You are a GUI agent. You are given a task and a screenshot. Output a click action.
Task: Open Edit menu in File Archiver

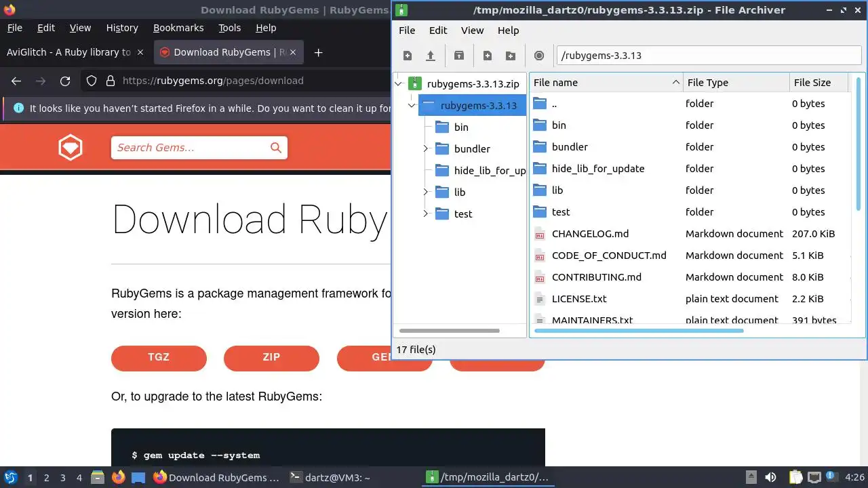(438, 30)
